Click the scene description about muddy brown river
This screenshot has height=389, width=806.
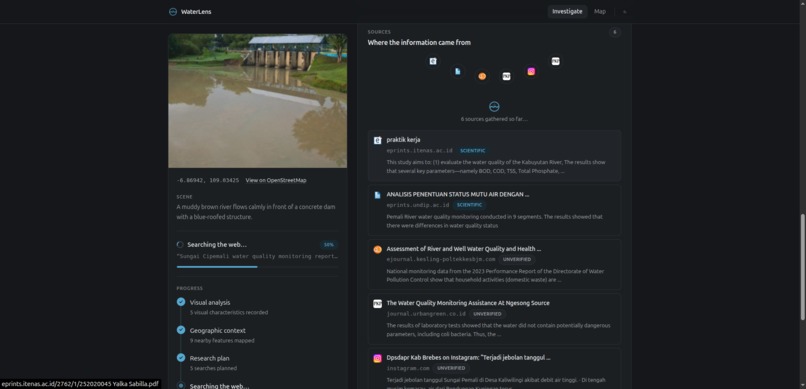256,212
